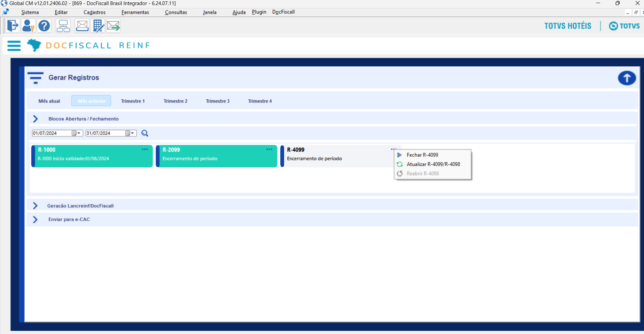The height and width of the screenshot is (334, 644).
Task: Open the help question mark icon
Action: coord(44,26)
